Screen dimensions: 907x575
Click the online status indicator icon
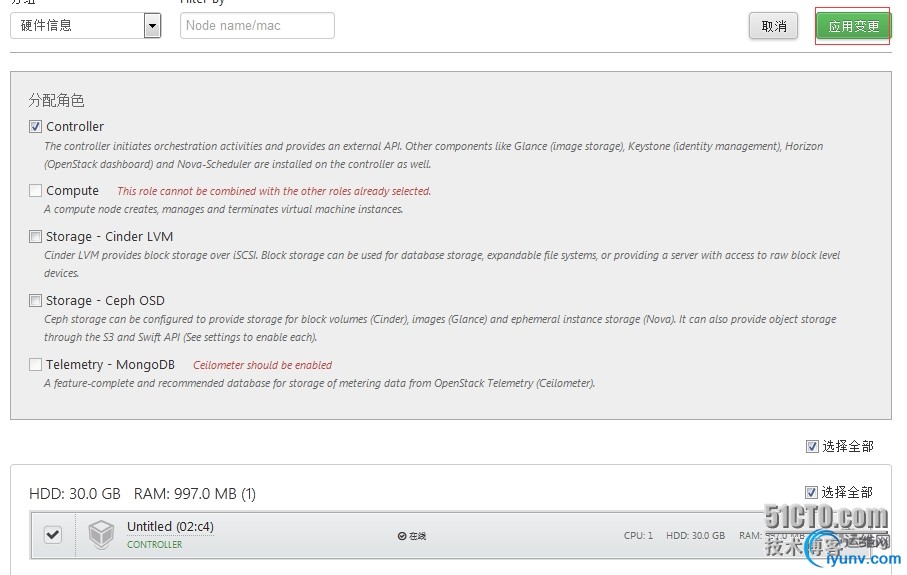click(x=402, y=536)
